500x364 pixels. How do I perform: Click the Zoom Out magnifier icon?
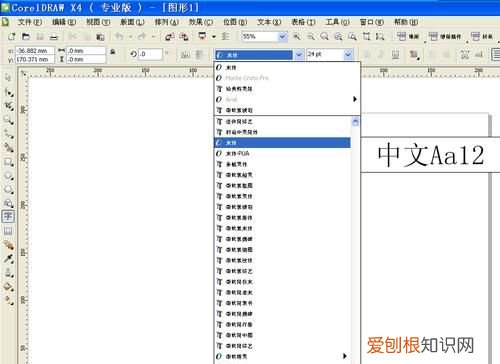311,36
